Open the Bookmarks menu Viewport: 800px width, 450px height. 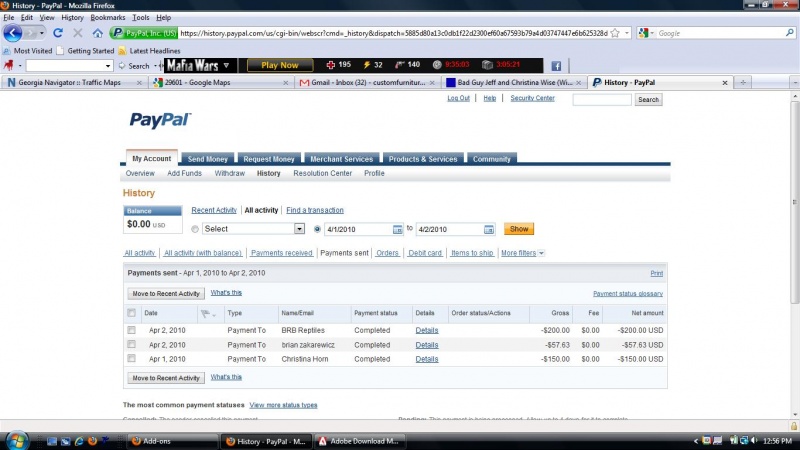click(107, 17)
